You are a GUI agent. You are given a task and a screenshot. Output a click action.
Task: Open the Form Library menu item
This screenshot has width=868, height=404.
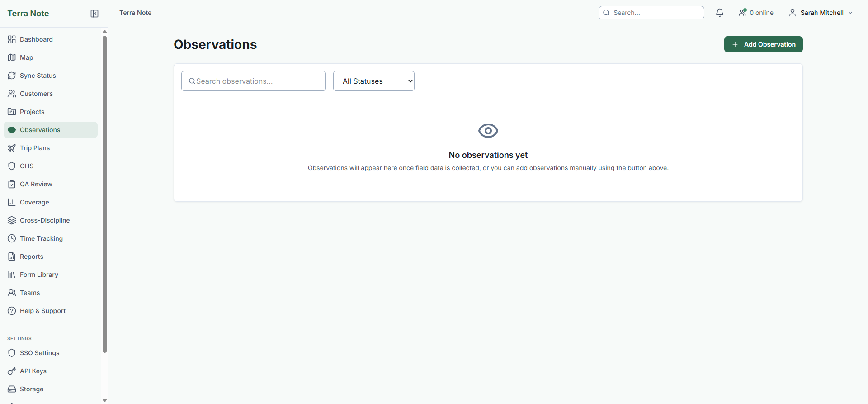click(39, 275)
